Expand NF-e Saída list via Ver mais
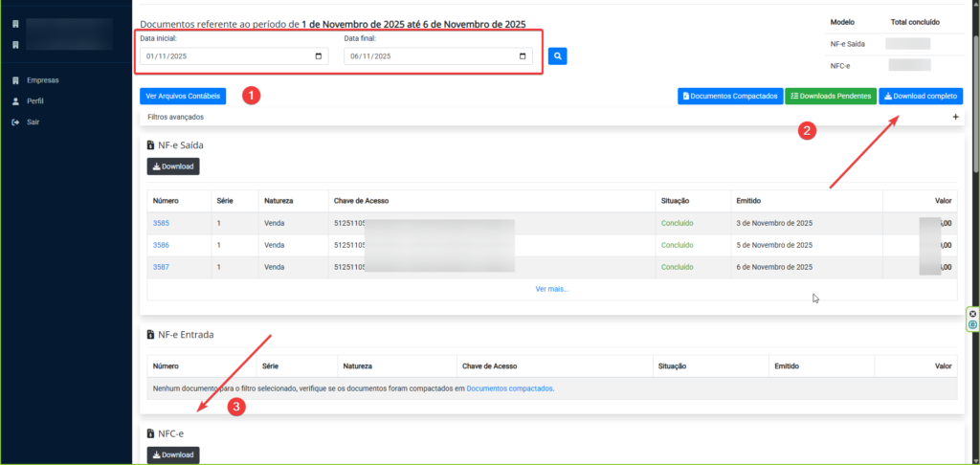This screenshot has width=980, height=465. click(x=552, y=288)
